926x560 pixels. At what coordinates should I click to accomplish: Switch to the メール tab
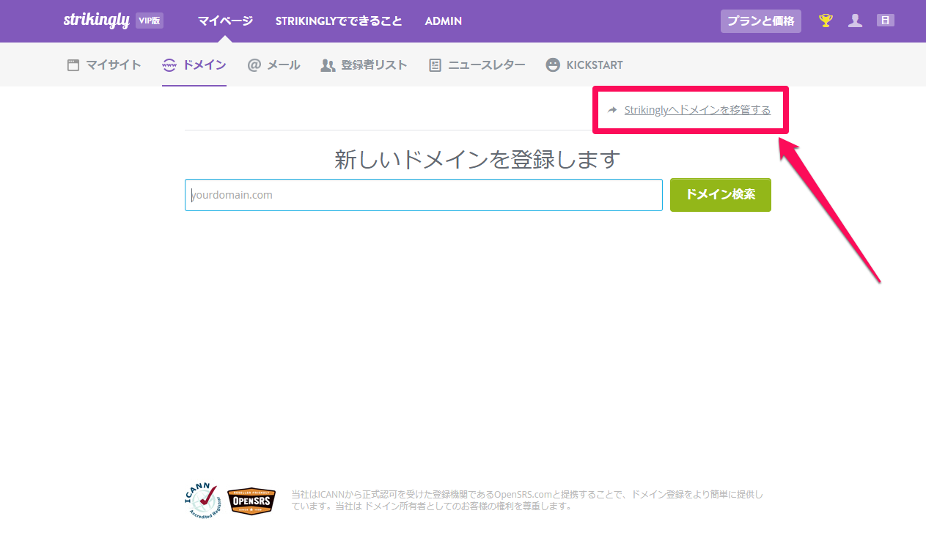point(274,65)
